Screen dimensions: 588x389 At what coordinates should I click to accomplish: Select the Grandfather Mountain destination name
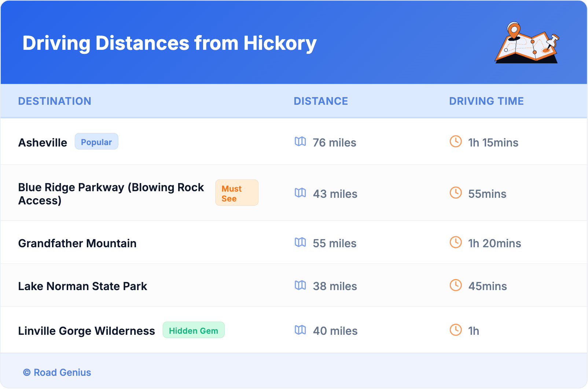[77, 243]
